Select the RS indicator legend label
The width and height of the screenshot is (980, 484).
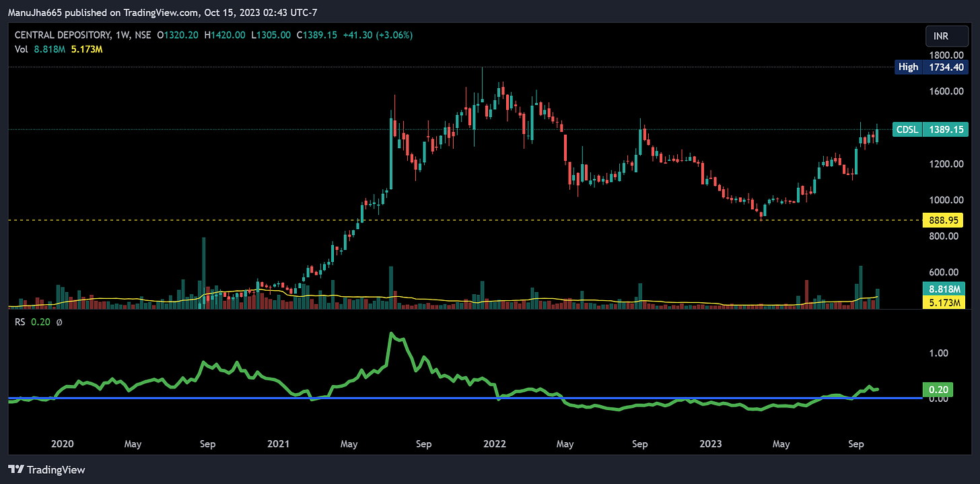(20, 322)
